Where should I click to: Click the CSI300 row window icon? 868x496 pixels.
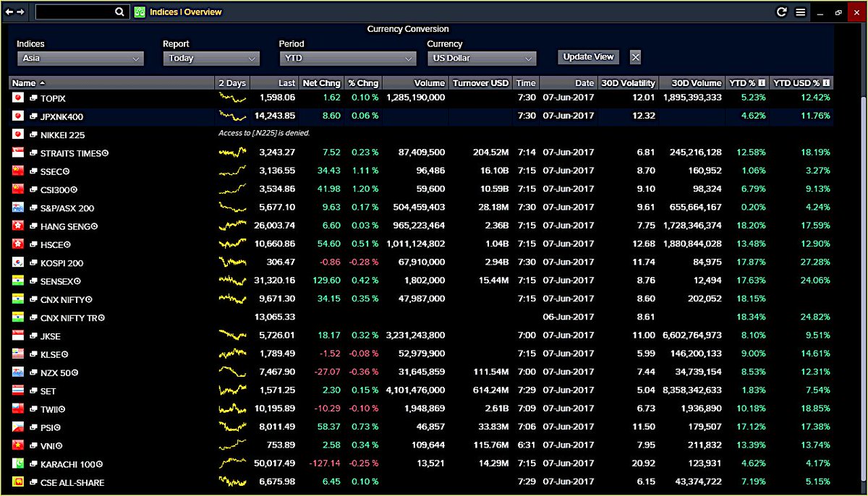[x=33, y=189]
